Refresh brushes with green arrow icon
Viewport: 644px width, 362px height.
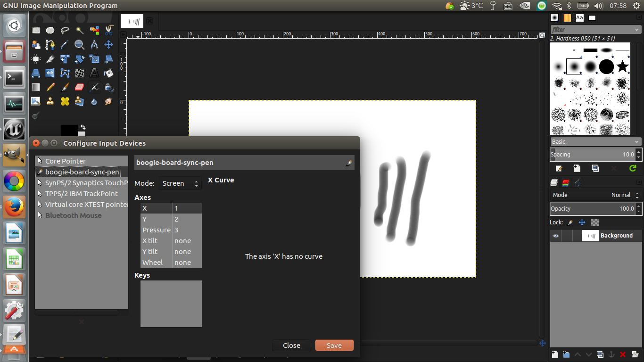633,168
